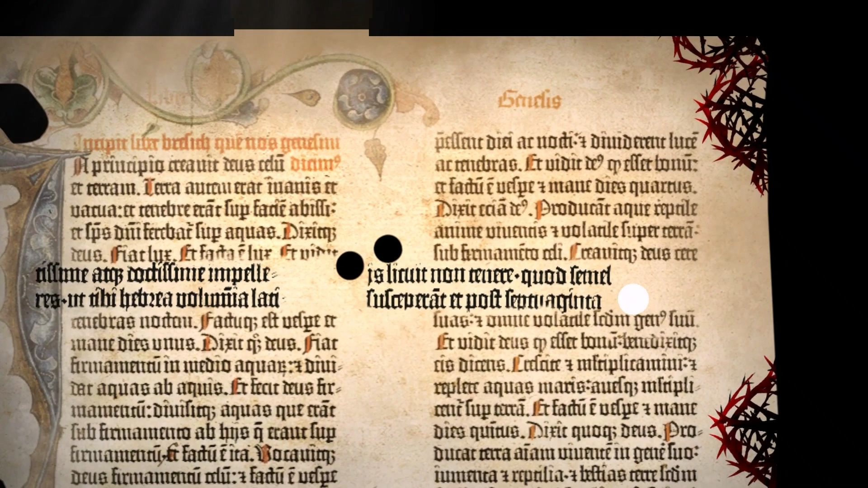The width and height of the screenshot is (868, 488).
Task: Click the lower-left black circle near center
Action: point(350,265)
